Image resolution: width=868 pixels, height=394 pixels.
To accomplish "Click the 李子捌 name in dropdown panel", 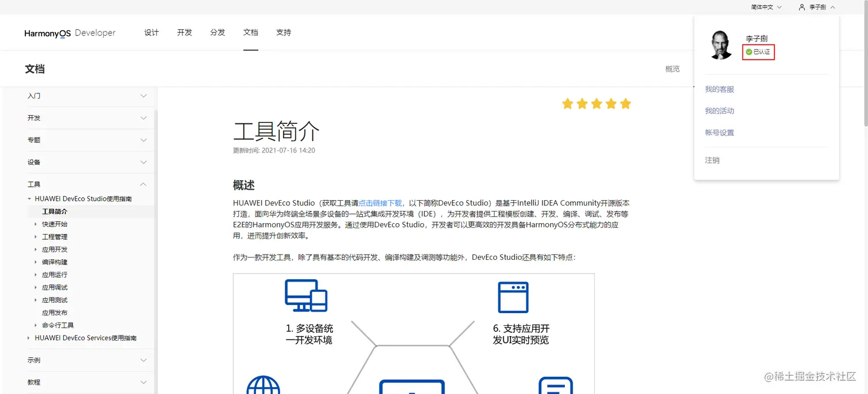I will click(757, 38).
